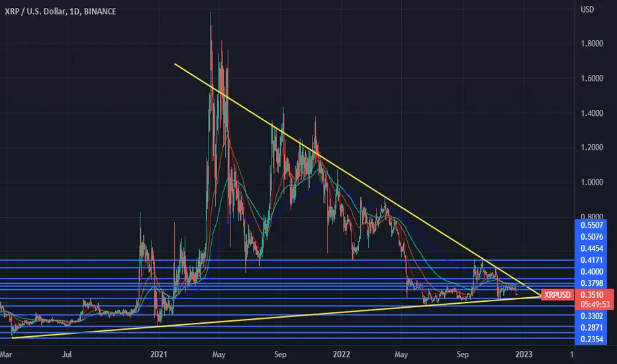Viewport: 617px width, 364px height.
Task: Select the 0.5076 blue level label
Action: 592,237
